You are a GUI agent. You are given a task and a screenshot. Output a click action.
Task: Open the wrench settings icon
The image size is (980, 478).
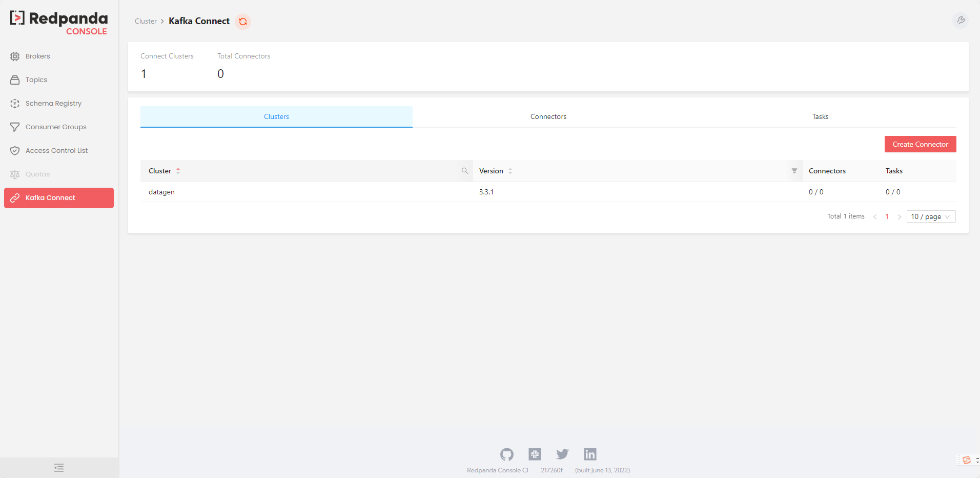pyautogui.click(x=961, y=20)
